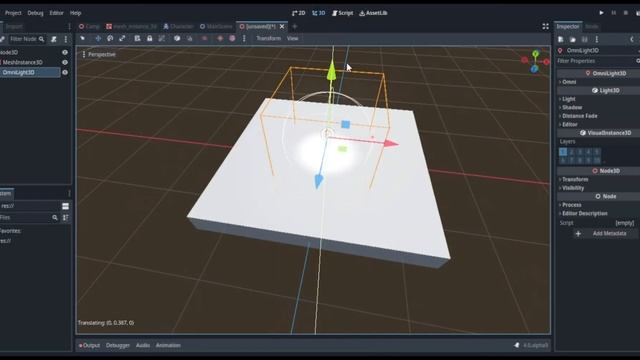Toggle render layer 3 box

tap(580, 152)
